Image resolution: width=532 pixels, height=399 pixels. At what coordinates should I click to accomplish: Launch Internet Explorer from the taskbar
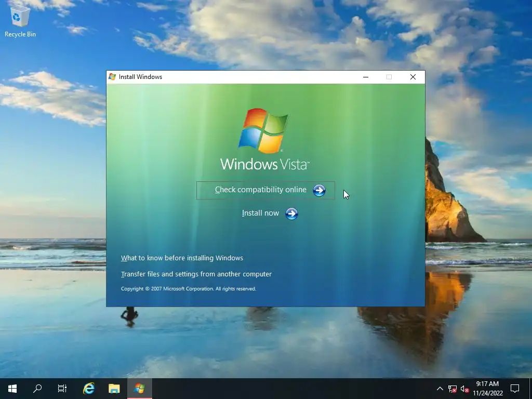(x=89, y=389)
